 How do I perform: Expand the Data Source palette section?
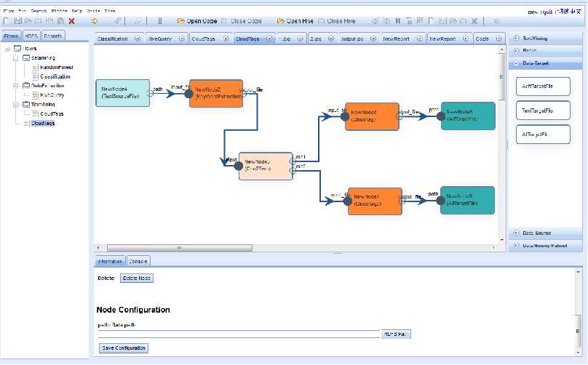pos(517,233)
